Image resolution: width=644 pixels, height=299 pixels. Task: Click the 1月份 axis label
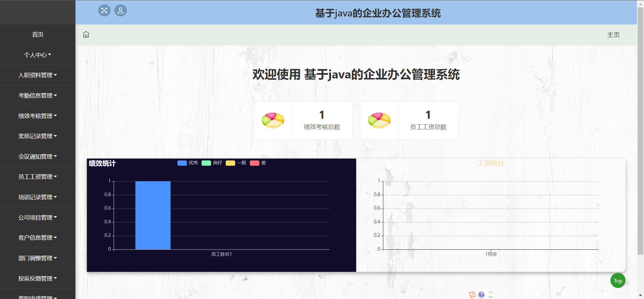(x=491, y=254)
